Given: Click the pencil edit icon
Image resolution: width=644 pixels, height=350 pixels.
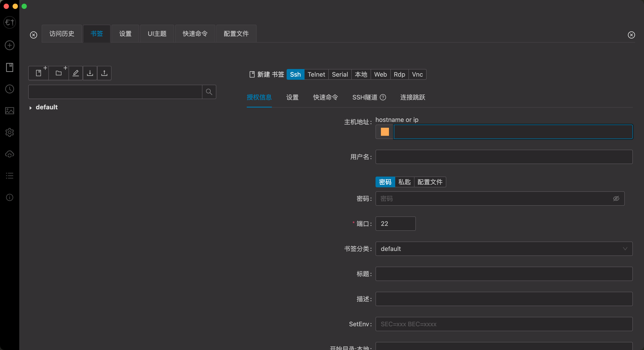Looking at the screenshot, I should tap(75, 73).
